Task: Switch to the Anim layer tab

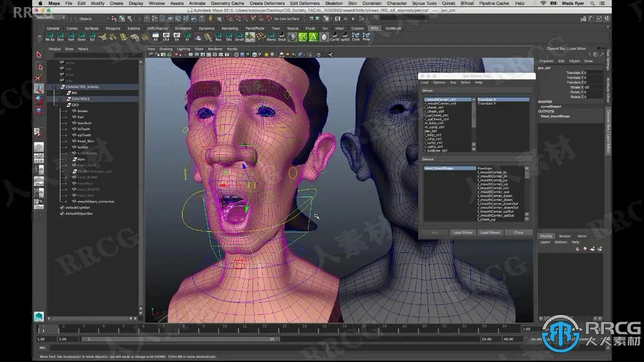Action: 582,236
